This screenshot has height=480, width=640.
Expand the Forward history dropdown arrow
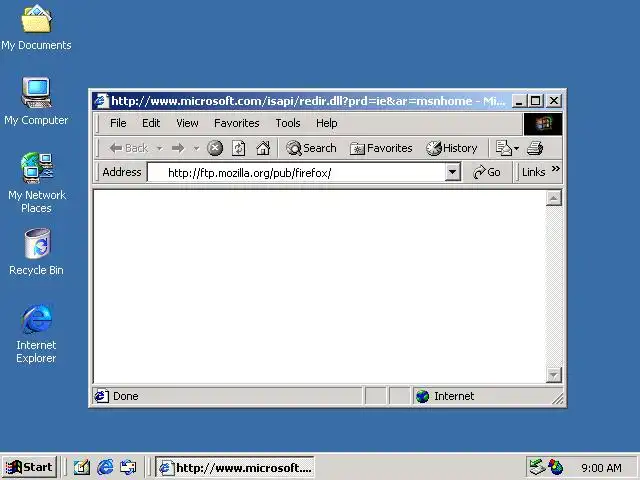[196, 148]
